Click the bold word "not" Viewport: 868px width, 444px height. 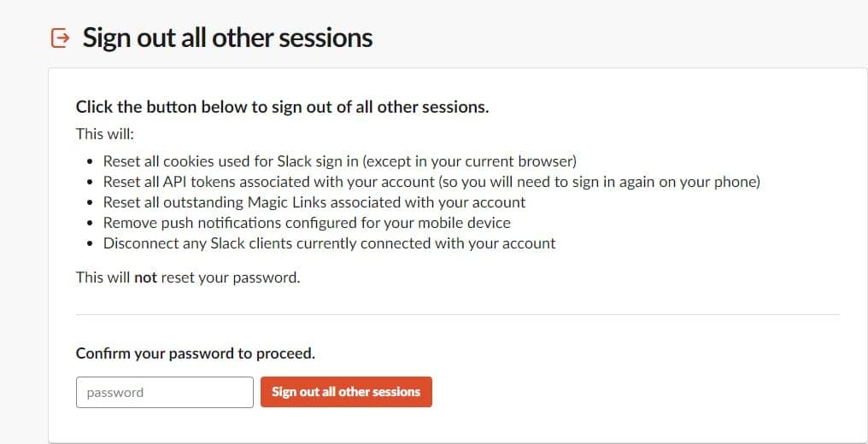[145, 277]
